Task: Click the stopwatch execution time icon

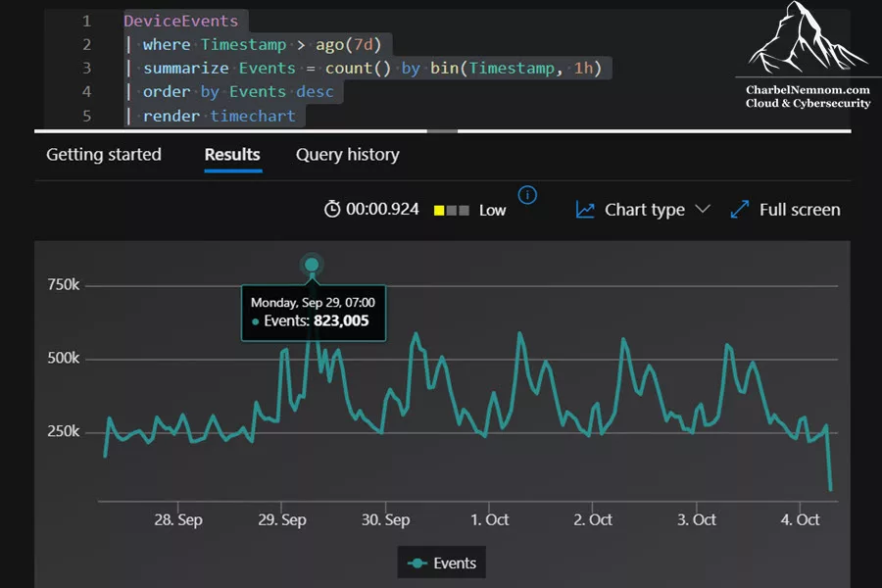Action: pos(332,210)
